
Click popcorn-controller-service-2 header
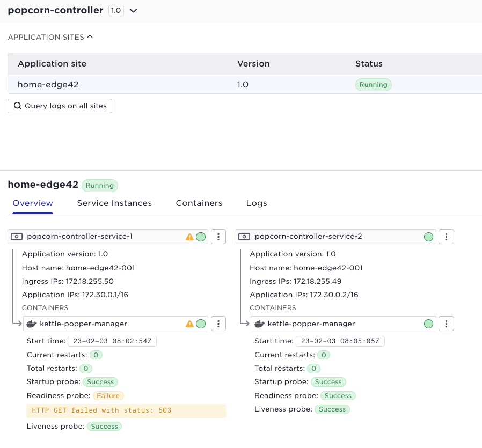(335, 237)
